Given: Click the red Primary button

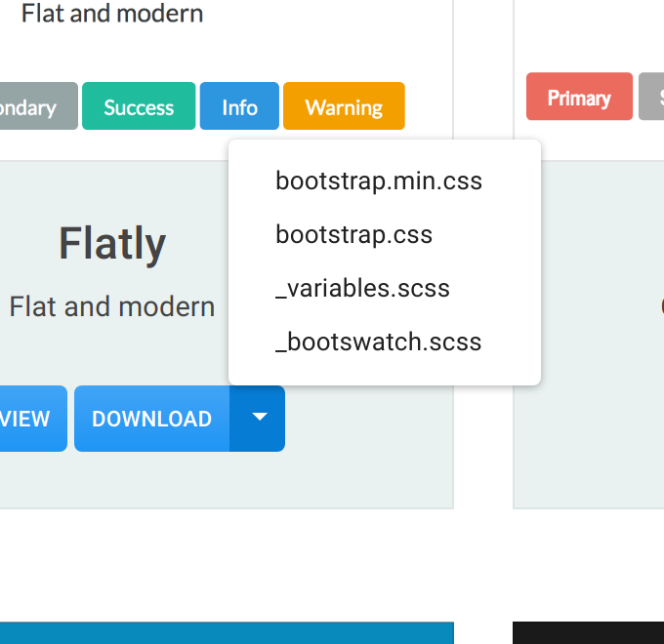Looking at the screenshot, I should [x=579, y=97].
